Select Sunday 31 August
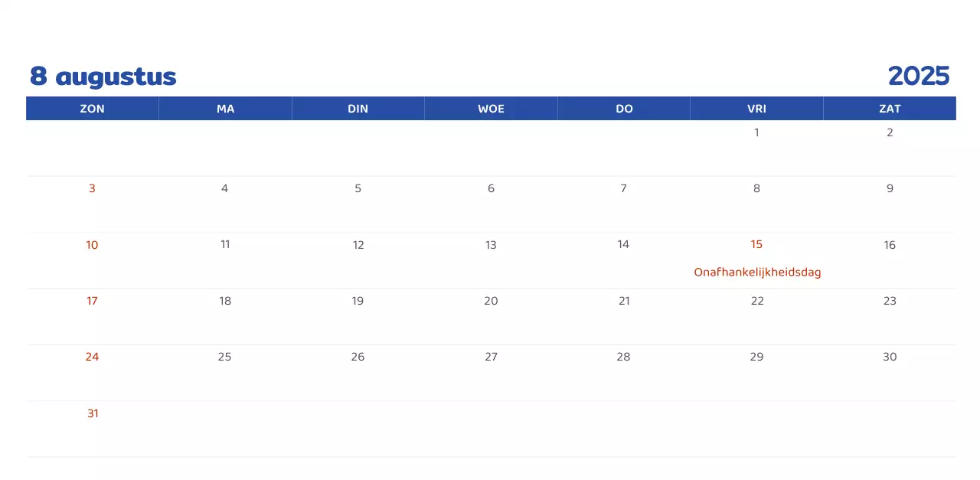The image size is (980, 480). click(93, 413)
